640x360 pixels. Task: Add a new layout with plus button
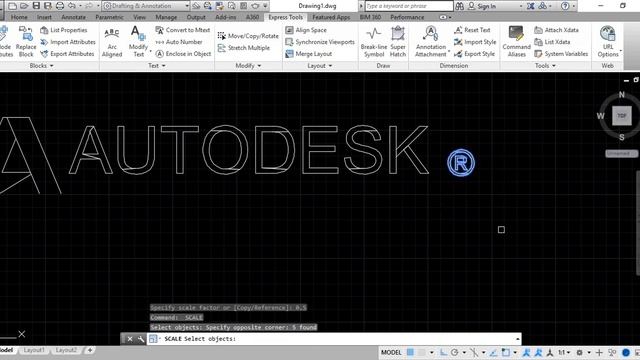click(90, 350)
